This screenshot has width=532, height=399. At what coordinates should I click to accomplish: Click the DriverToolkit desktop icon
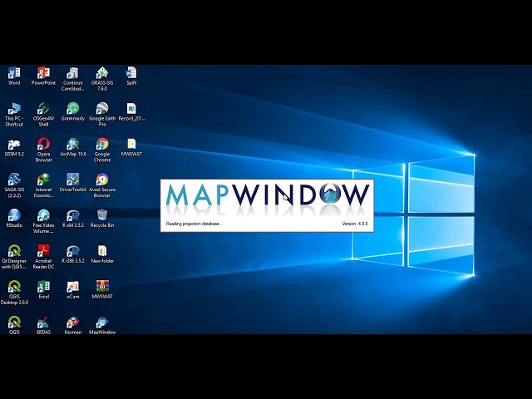click(x=72, y=183)
